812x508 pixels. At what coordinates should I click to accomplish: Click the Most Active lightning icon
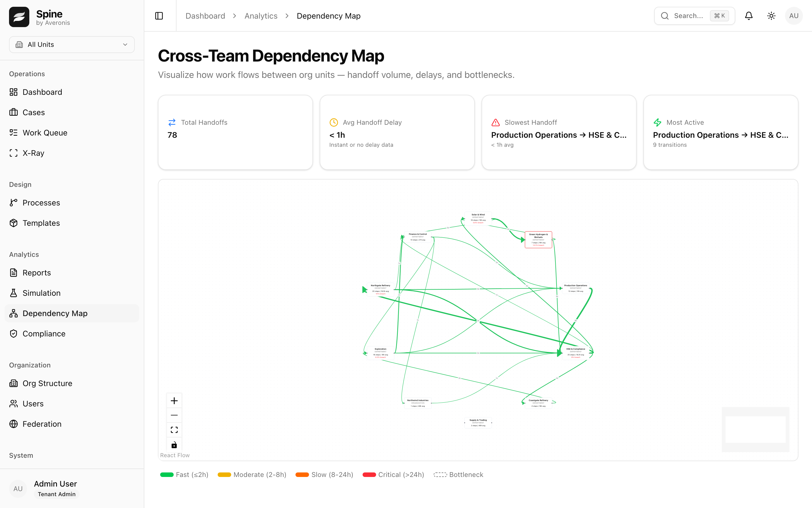coord(657,122)
